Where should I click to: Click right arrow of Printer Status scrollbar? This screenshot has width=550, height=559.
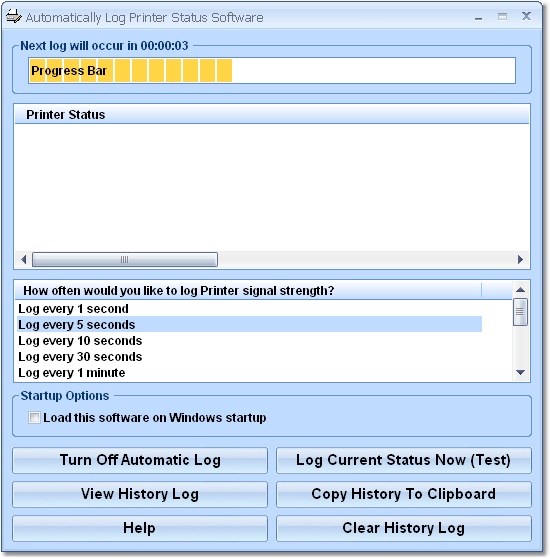[520, 259]
